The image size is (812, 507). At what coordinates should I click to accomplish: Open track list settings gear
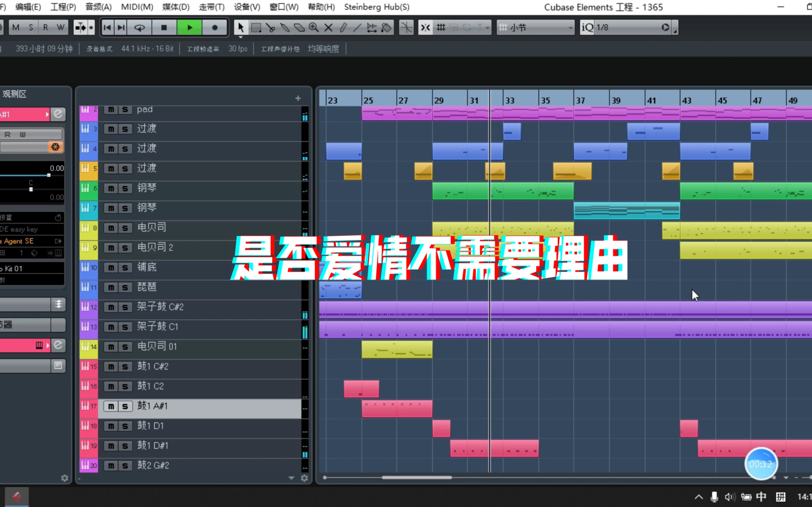(x=304, y=478)
